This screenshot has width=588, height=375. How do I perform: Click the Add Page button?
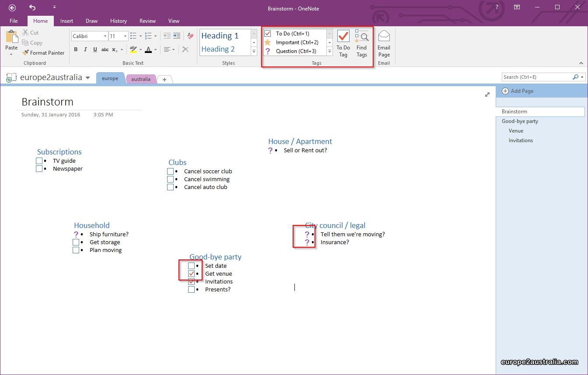click(518, 91)
